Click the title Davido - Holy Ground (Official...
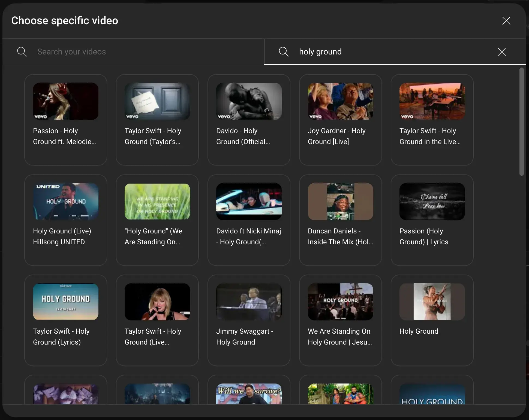Screen dimensions: 529x420 (243, 136)
